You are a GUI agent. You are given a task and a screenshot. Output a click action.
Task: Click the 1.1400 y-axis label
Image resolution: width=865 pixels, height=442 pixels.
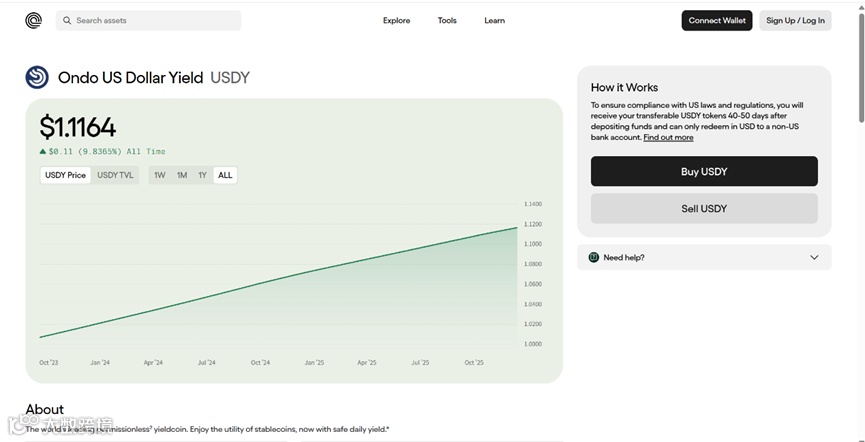533,204
